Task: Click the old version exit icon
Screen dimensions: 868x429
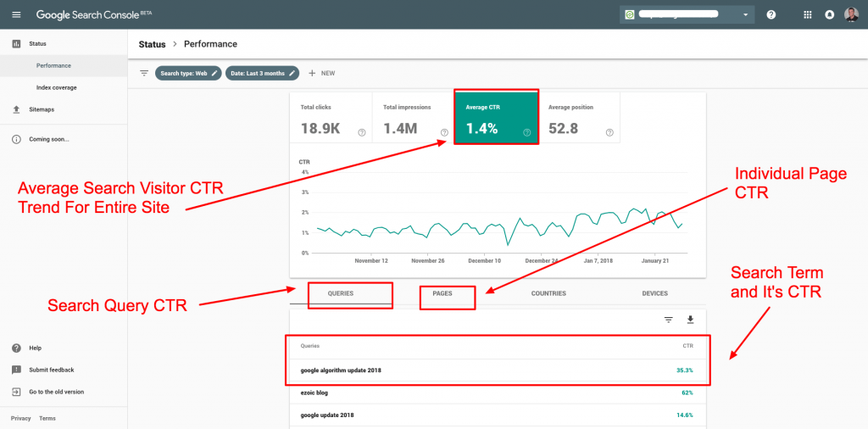Action: pos(16,392)
